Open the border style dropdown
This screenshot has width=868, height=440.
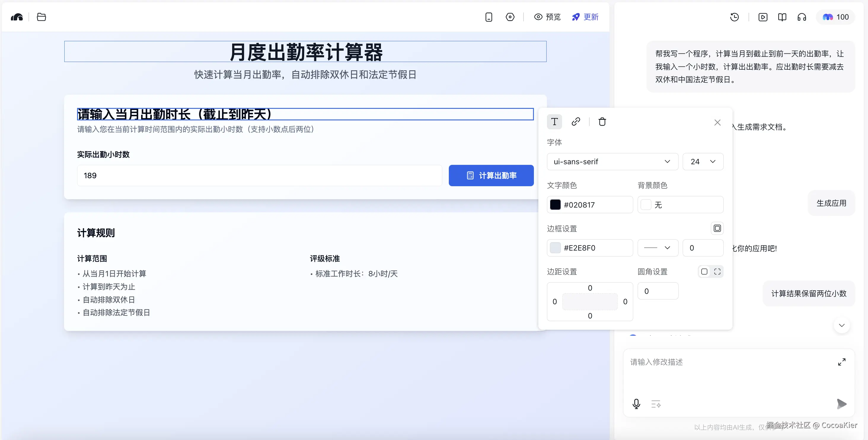coord(658,248)
